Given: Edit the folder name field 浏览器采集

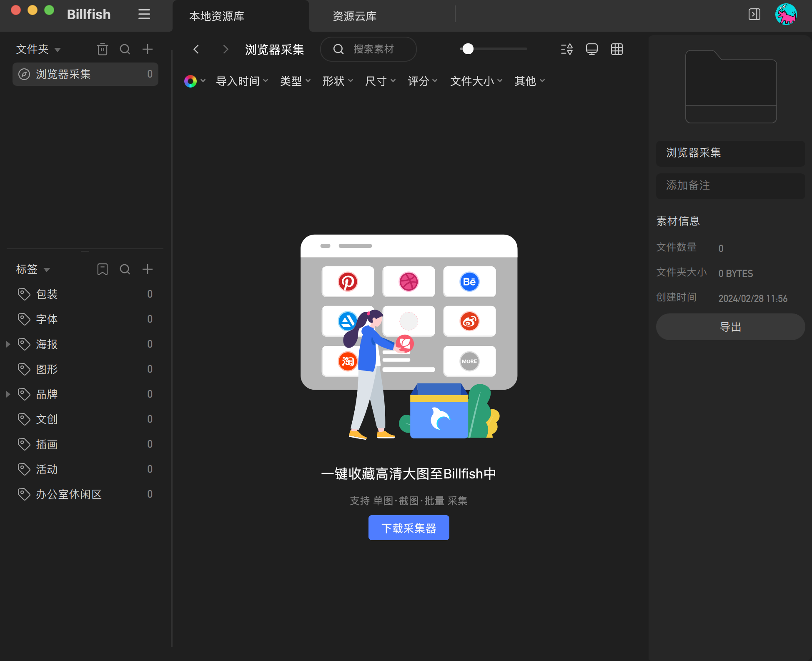Looking at the screenshot, I should [x=730, y=153].
